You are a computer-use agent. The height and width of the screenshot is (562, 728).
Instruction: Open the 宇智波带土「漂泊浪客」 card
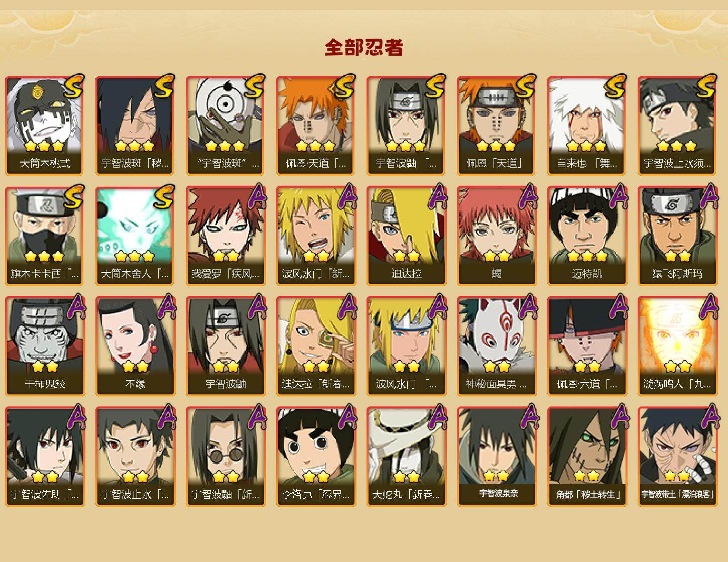(x=677, y=457)
